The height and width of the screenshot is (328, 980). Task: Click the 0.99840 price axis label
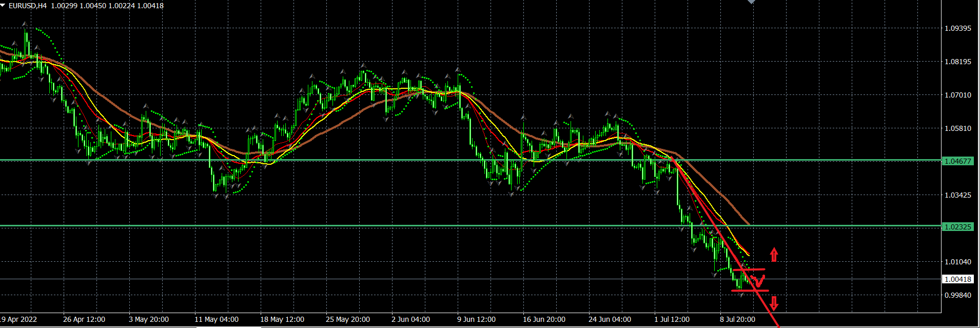(958, 295)
